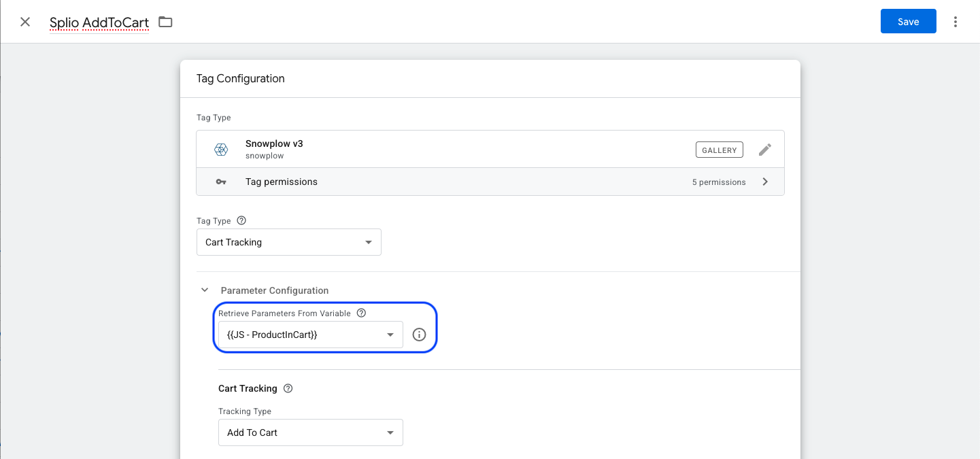Open the JS - ProductInCart variable dropdown
Screen dimensions: 980x459
310,335
